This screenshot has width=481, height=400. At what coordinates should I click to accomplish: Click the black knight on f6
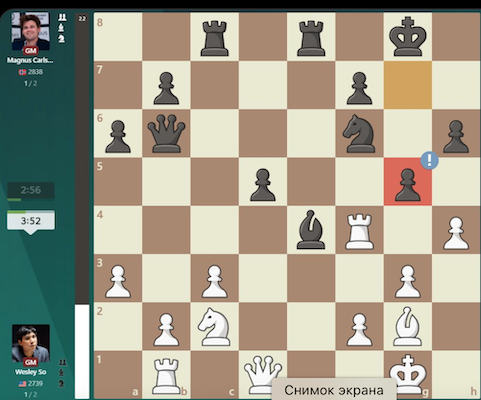(359, 133)
